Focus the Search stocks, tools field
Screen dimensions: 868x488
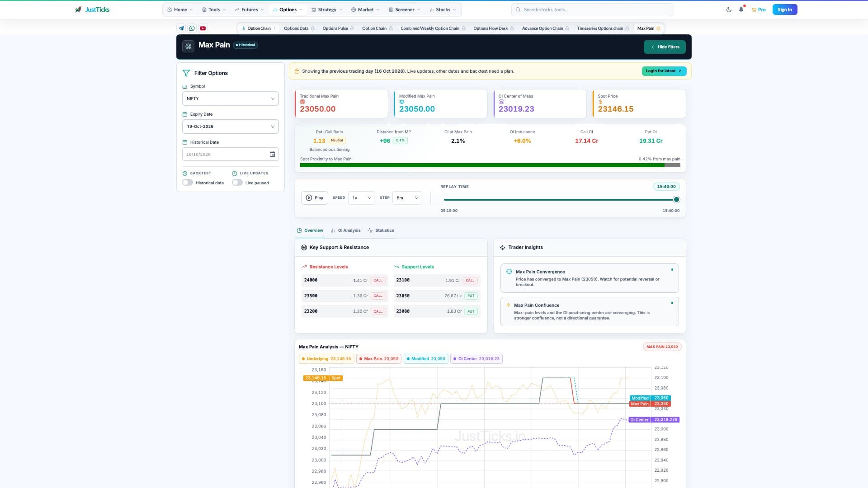(592, 9)
